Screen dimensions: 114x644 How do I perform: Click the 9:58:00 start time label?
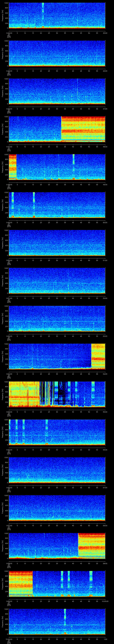click(x=9, y=563)
